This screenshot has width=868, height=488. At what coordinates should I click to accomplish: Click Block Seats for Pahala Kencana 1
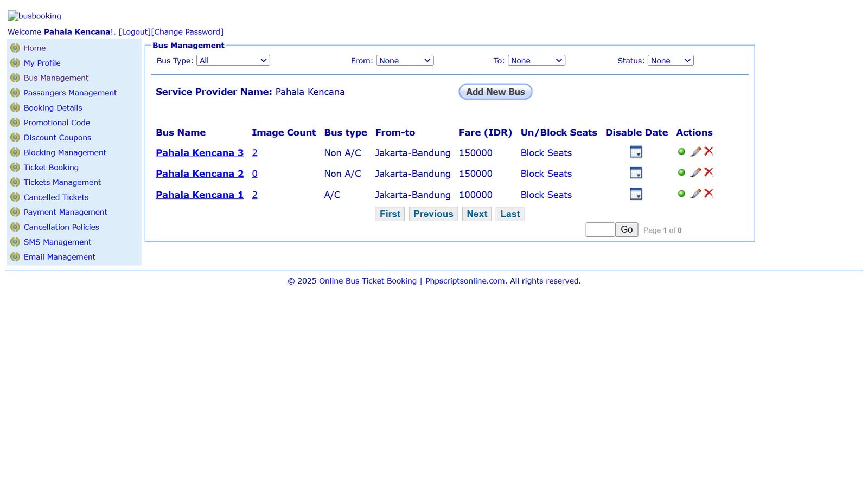pos(546,195)
